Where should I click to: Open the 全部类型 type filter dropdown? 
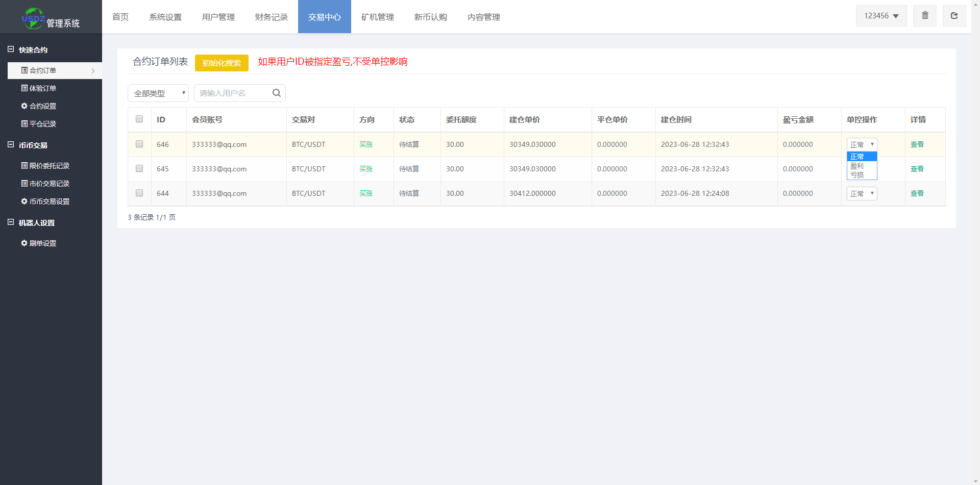158,93
